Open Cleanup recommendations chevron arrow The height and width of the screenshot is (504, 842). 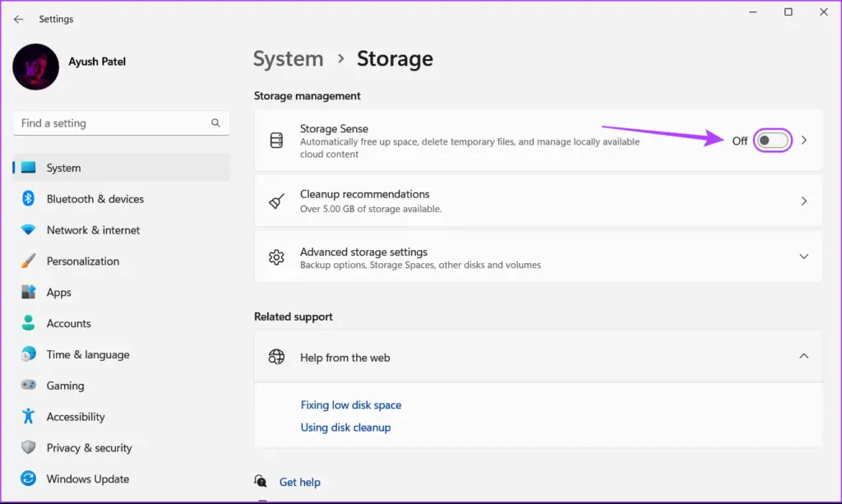(804, 201)
